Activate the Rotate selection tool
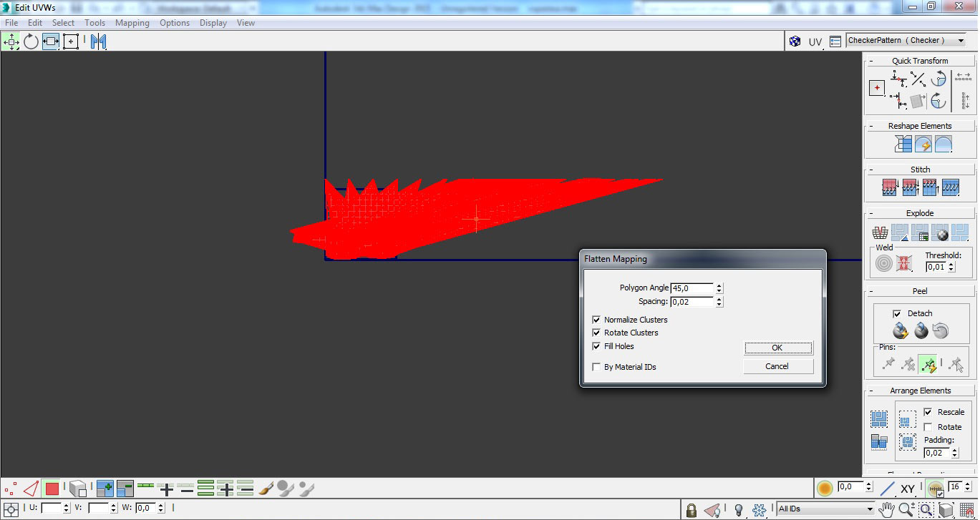The width and height of the screenshot is (980, 520). [x=31, y=41]
